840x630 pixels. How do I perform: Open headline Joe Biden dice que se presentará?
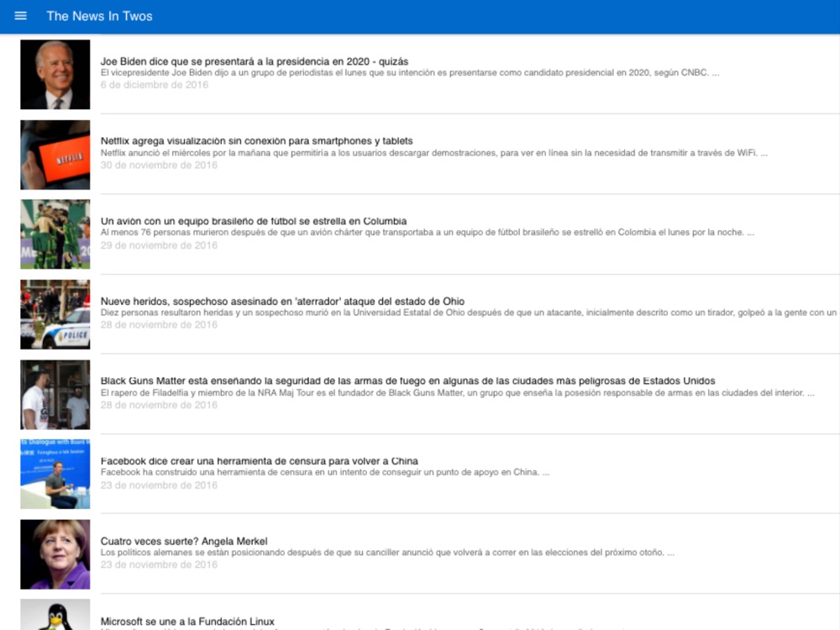[x=255, y=61]
